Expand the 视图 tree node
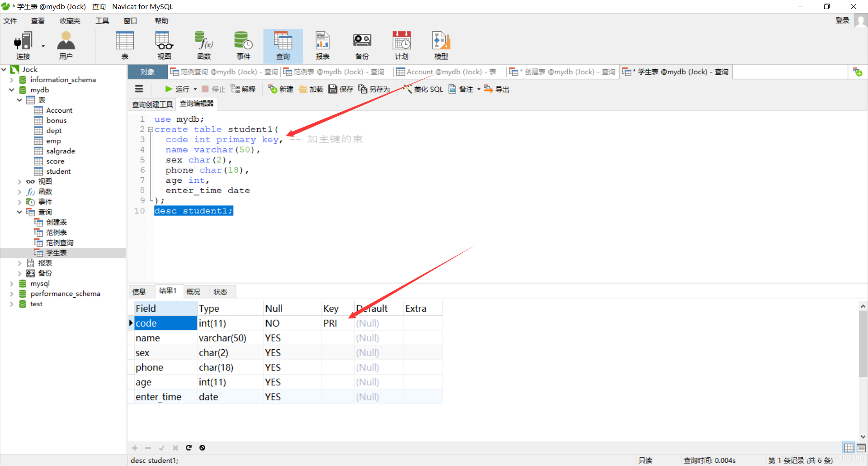Viewport: 868px width, 466px height. tap(19, 181)
